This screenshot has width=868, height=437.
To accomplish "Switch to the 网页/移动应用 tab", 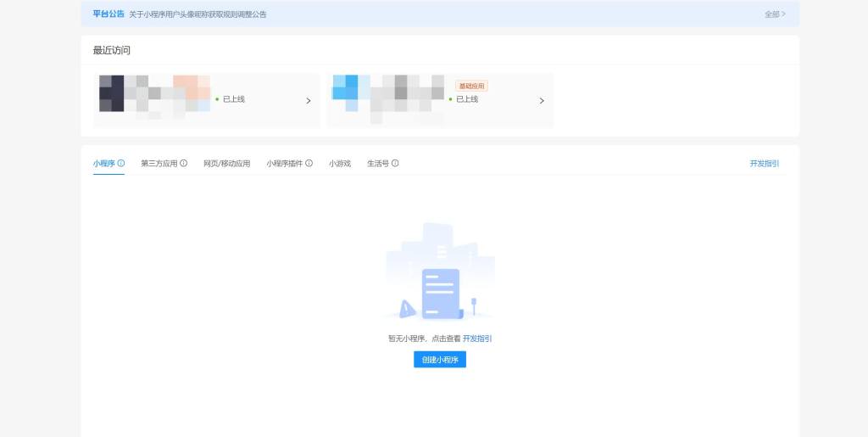I will [226, 164].
